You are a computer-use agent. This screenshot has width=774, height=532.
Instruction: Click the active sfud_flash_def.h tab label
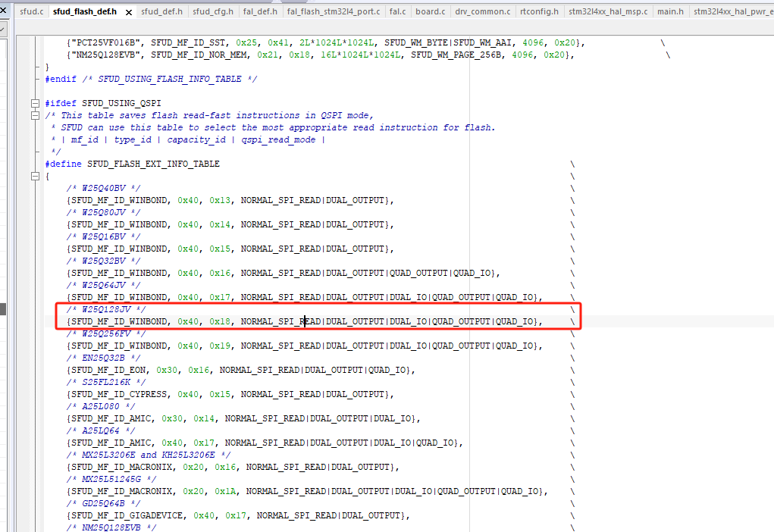(x=85, y=11)
